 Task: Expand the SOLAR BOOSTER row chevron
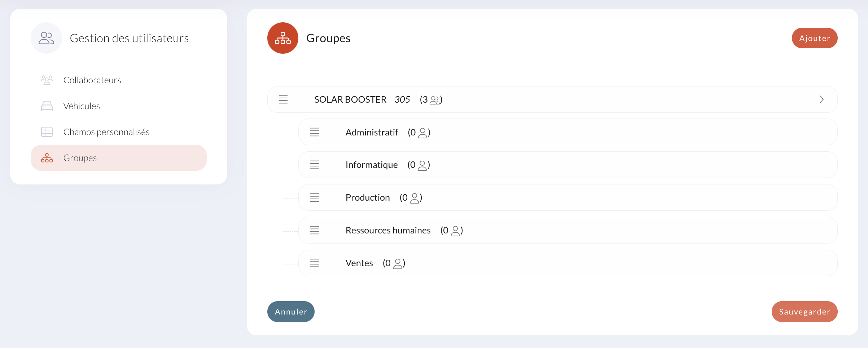822,99
